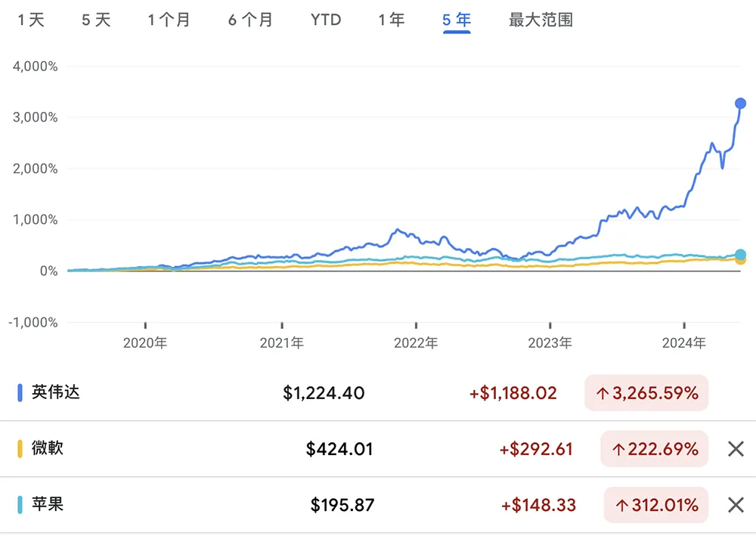Click the up-arrow badge showing 222.69%
The width and height of the screenshot is (756, 542).
tap(654, 449)
